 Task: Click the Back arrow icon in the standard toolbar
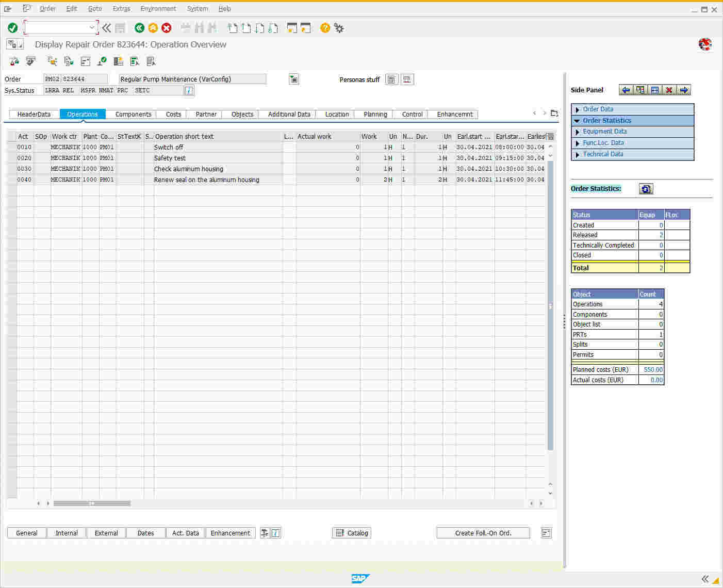[139, 28]
